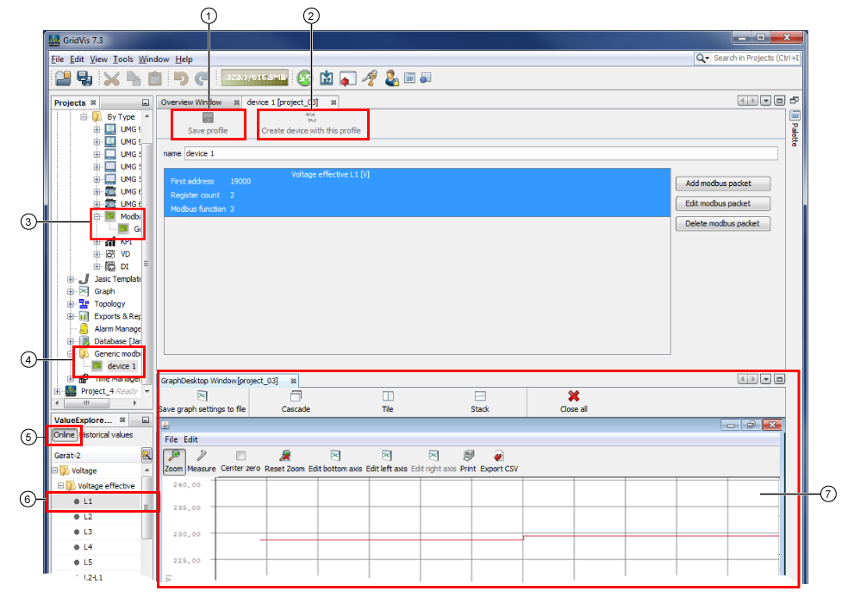Expand the Jasic Templates tree node
848x616 pixels.
[x=71, y=279]
